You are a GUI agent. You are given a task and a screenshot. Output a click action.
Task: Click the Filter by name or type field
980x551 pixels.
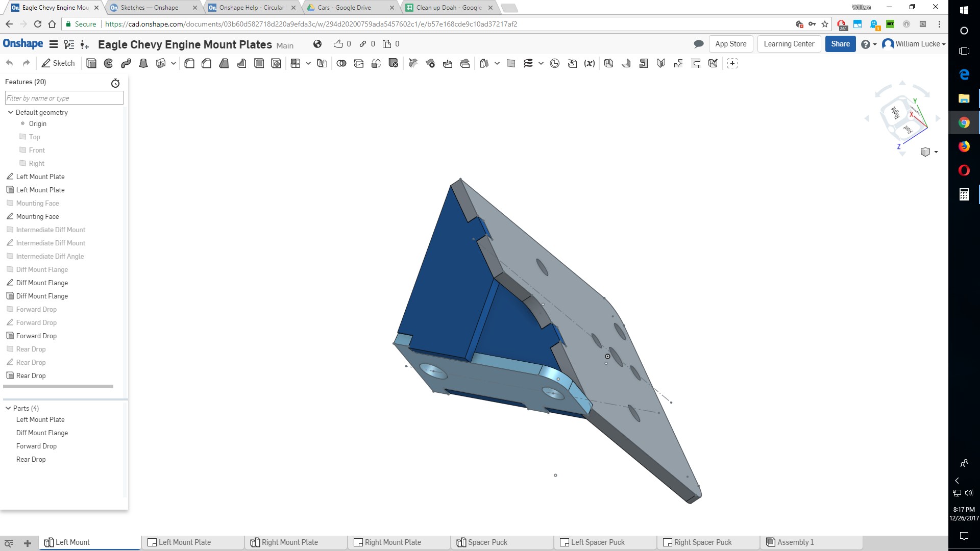[x=64, y=98]
